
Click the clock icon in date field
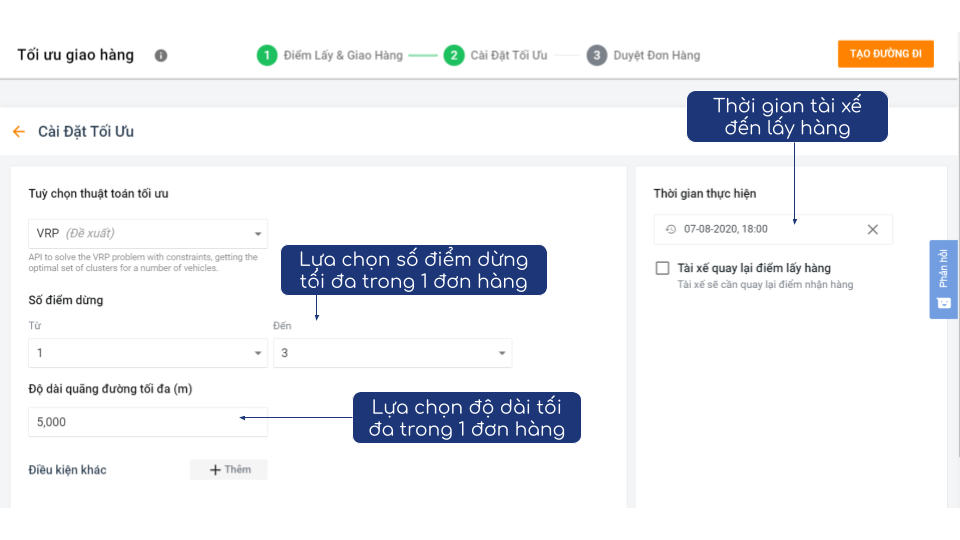(x=670, y=229)
